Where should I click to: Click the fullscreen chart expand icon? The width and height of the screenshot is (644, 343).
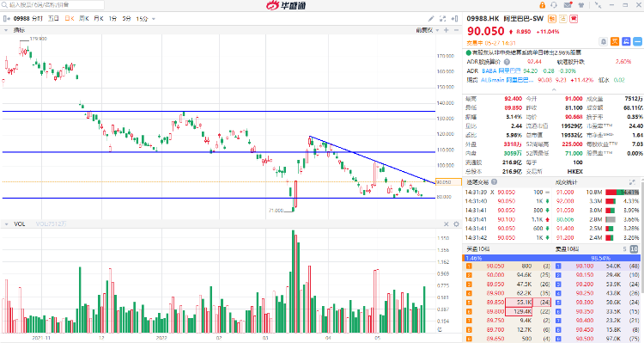[x=442, y=19]
